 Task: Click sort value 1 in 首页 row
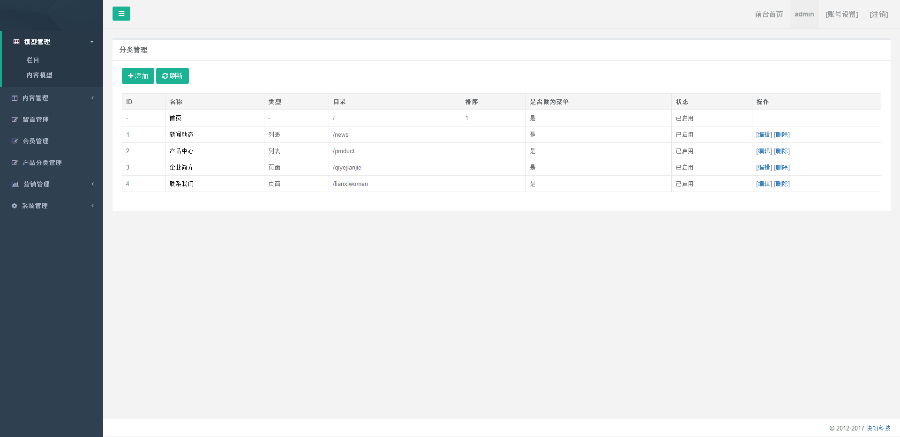coord(467,118)
